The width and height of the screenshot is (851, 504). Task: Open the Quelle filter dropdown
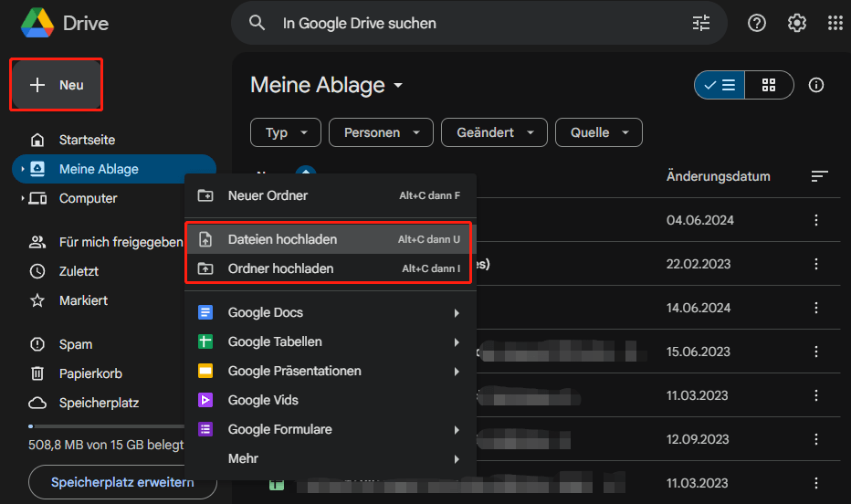599,132
